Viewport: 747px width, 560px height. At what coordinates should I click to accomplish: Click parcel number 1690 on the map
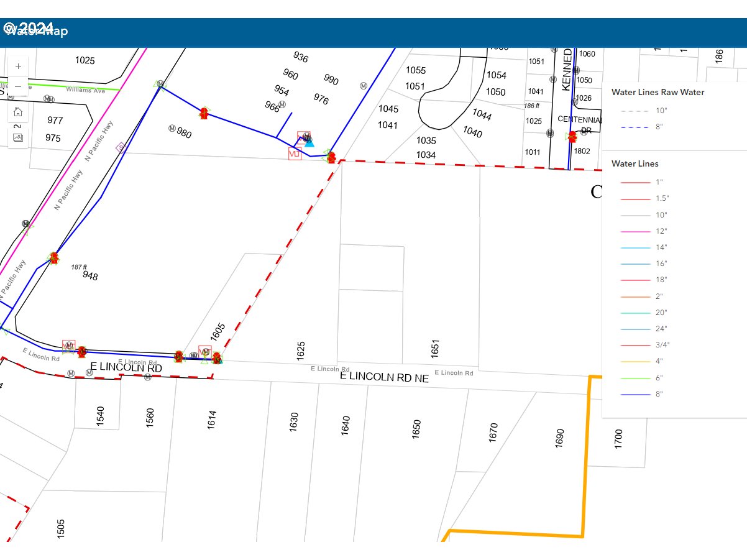[560, 438]
